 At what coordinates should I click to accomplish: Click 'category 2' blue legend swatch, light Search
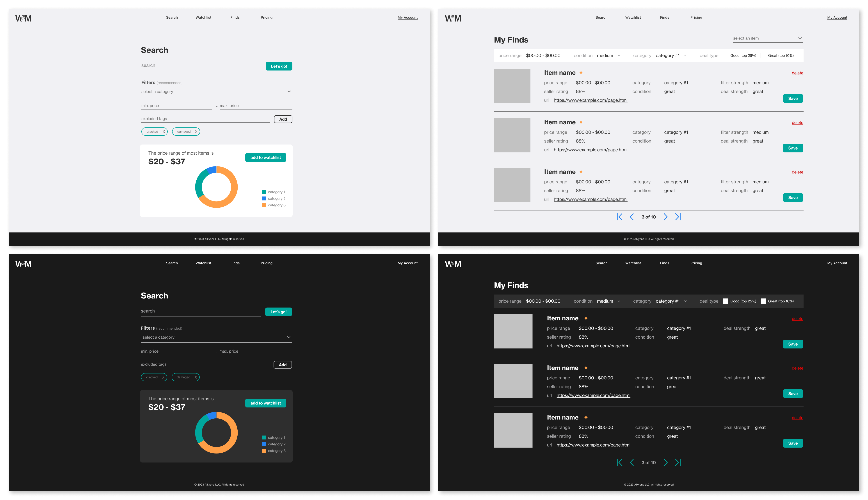pos(264,198)
